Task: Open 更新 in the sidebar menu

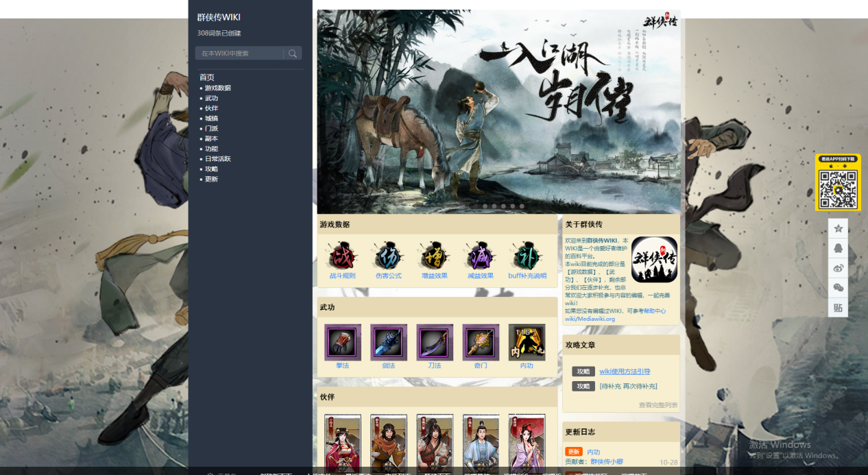Action: pyautogui.click(x=211, y=179)
